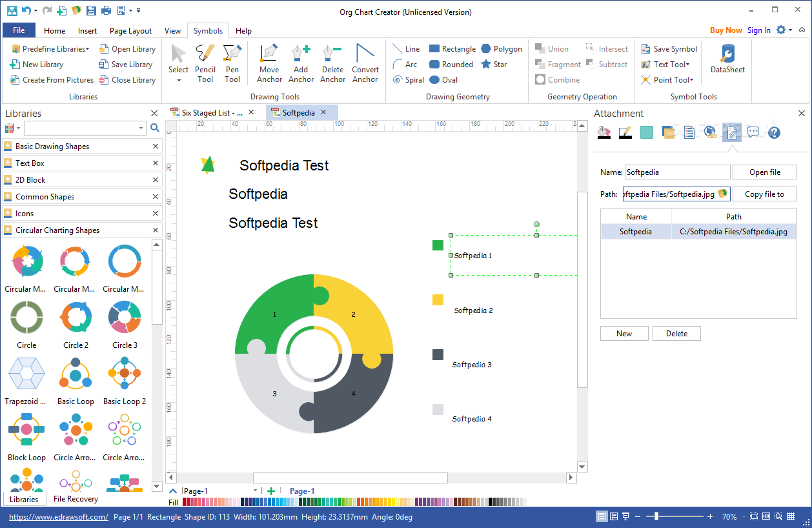Open the library search combo box dropdown

pos(141,128)
